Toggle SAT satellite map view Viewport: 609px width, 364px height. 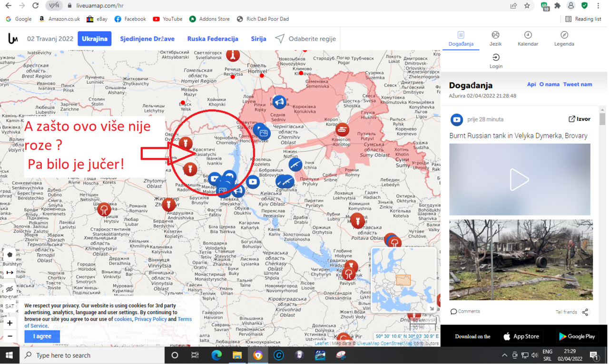coord(10,306)
